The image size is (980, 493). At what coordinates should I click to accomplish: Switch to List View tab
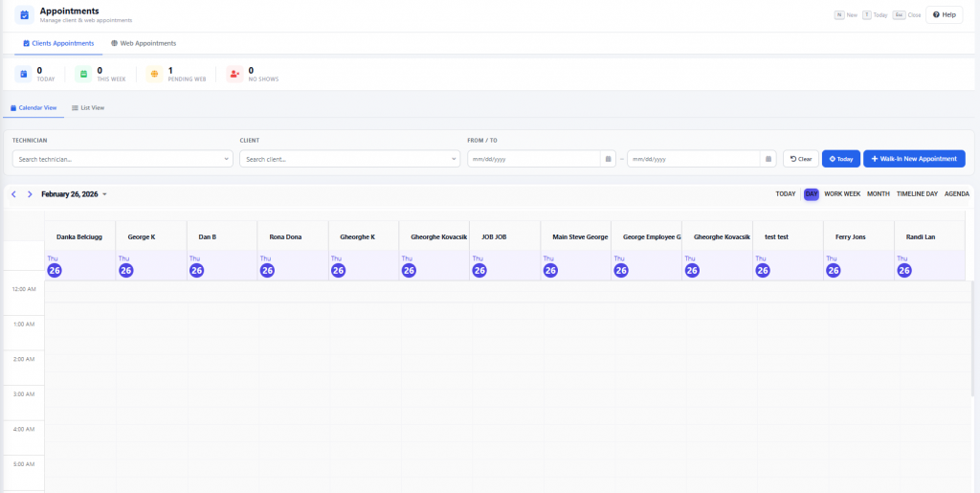coord(88,108)
